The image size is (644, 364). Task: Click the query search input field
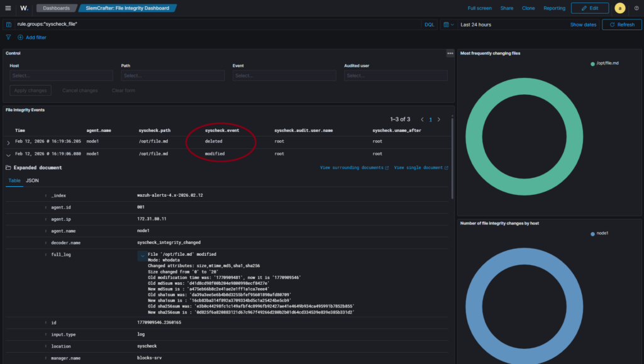point(214,25)
